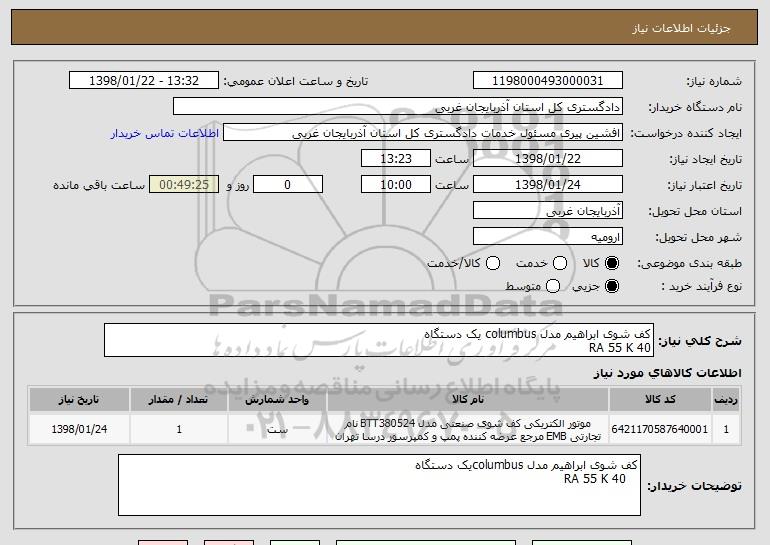Click the unit cell ست
770x545 pixels.
pyautogui.click(x=277, y=430)
